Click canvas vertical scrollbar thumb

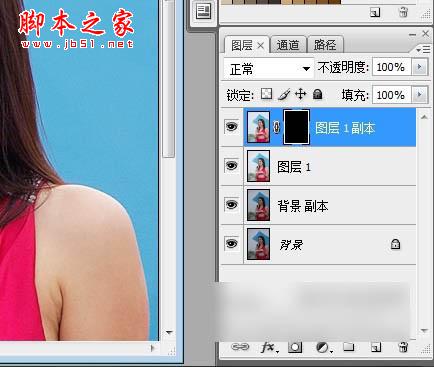coord(169,78)
